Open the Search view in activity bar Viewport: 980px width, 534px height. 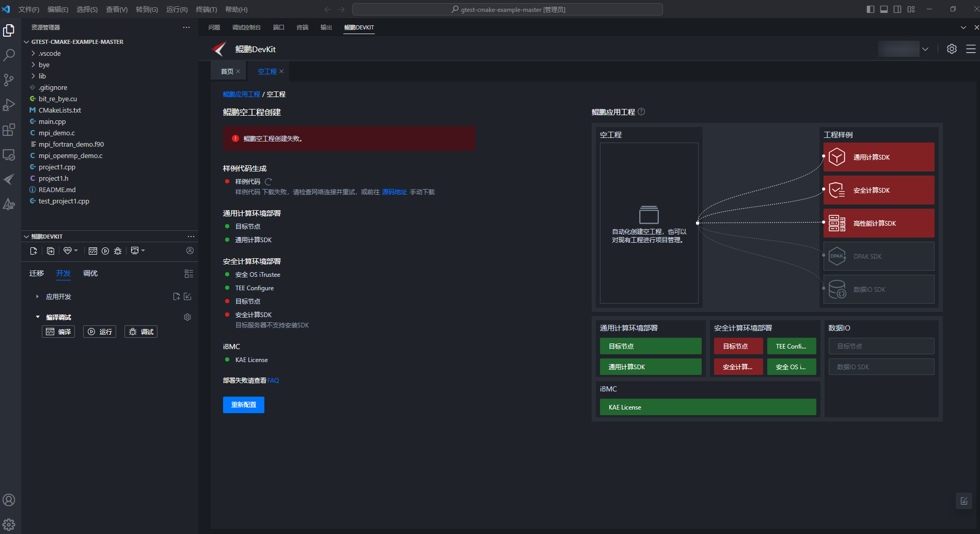pos(9,55)
